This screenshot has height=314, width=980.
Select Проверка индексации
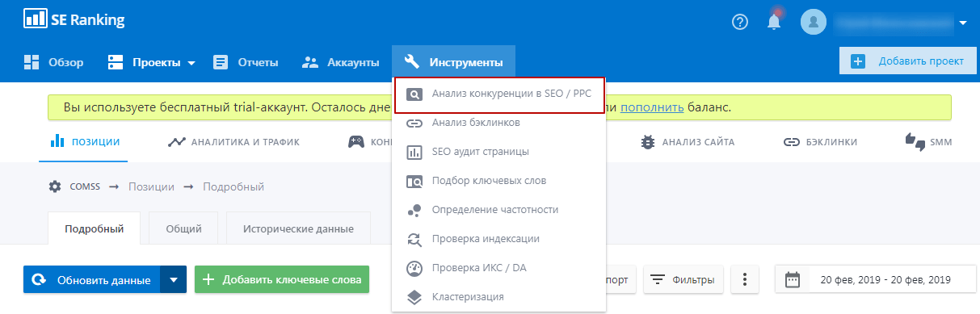click(498, 239)
